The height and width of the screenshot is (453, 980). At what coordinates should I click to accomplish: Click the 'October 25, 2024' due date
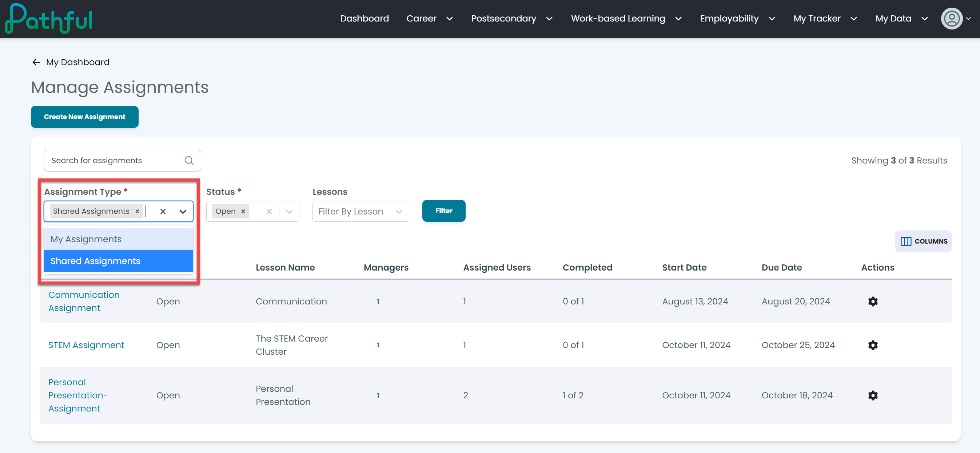click(798, 345)
